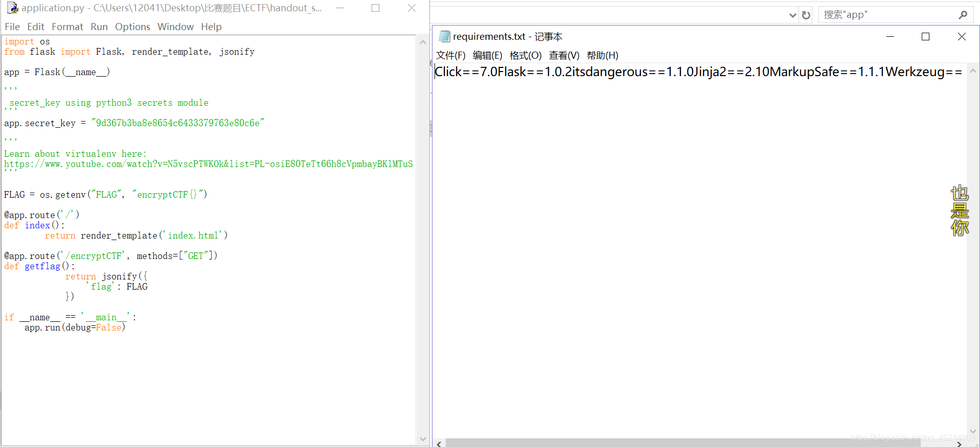
Task: Click Notepad horizontal scrollbar right arrow
Action: tap(960, 443)
